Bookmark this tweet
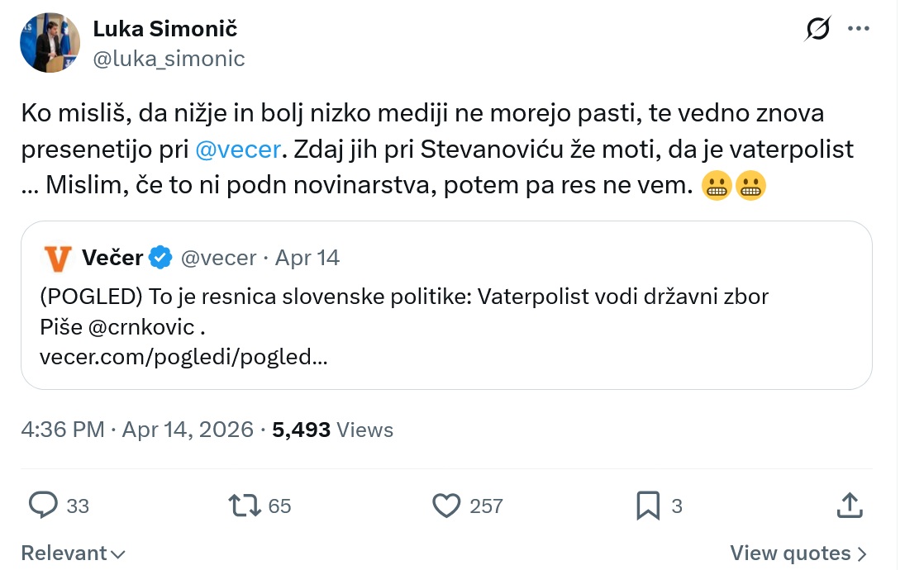This screenshot has width=924, height=570. 648,505
